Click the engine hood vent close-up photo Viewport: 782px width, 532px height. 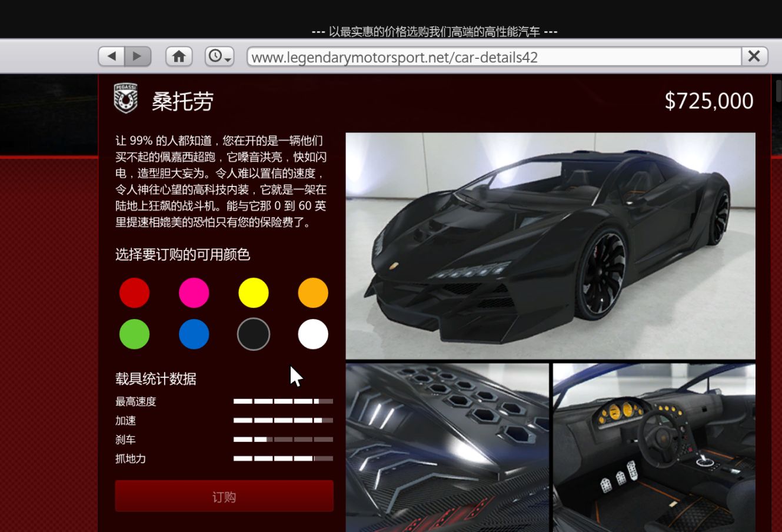tap(447, 448)
